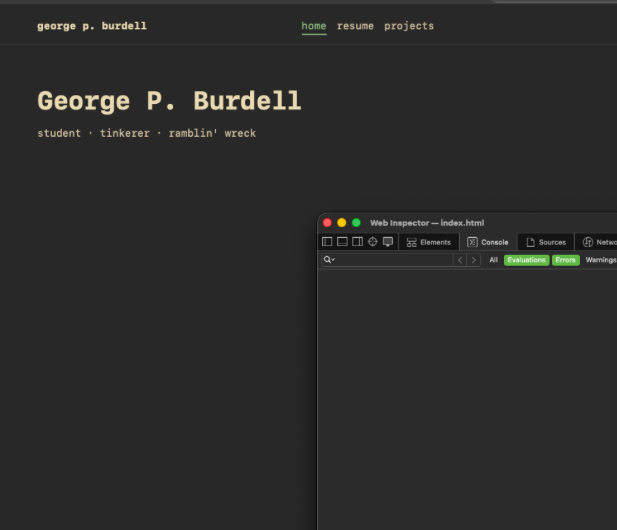Viewport: 617px width, 530px height.
Task: Toggle the Evaluations console filter
Action: click(x=526, y=260)
